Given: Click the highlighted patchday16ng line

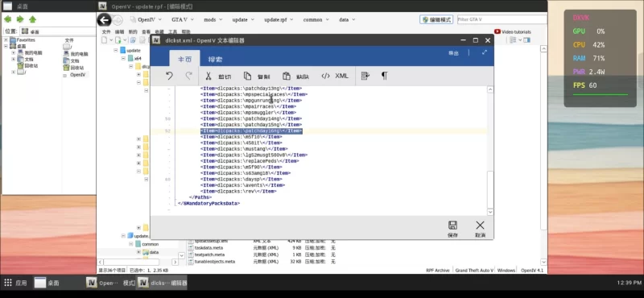Looking at the screenshot, I should pos(251,130).
